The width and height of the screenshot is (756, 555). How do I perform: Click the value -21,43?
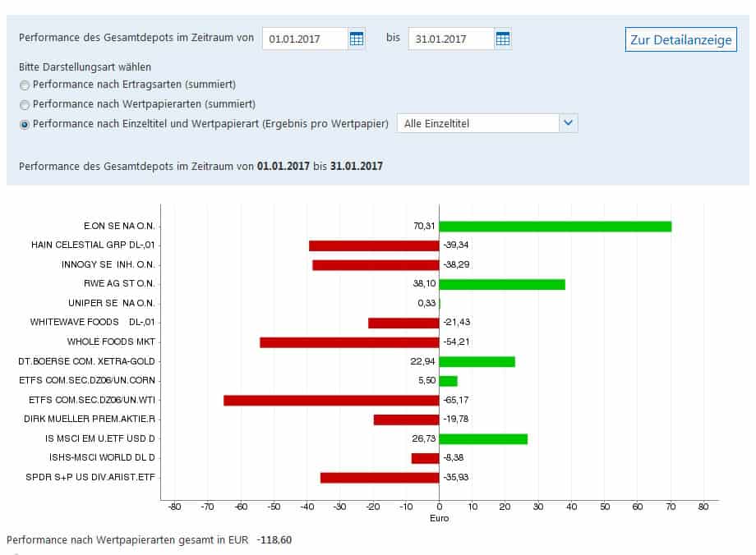(457, 323)
